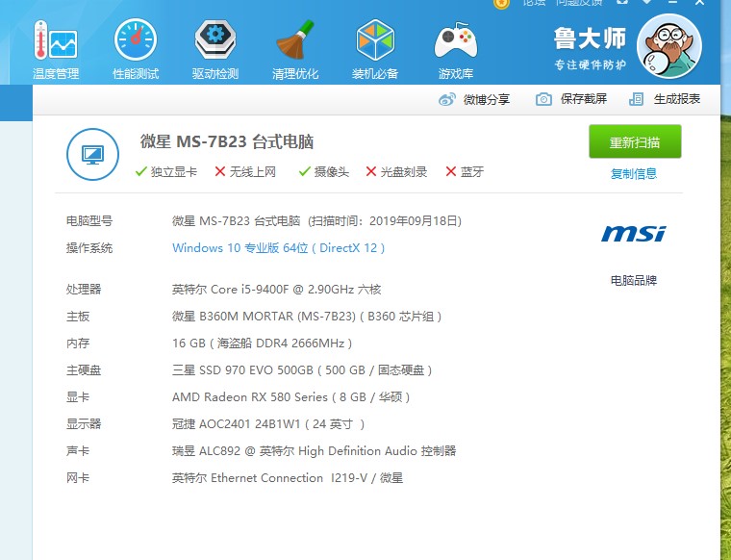This screenshot has height=560, width=731.
Task: Click the heading 微星 MS-7B23 台式电脑
Action: click(x=227, y=141)
